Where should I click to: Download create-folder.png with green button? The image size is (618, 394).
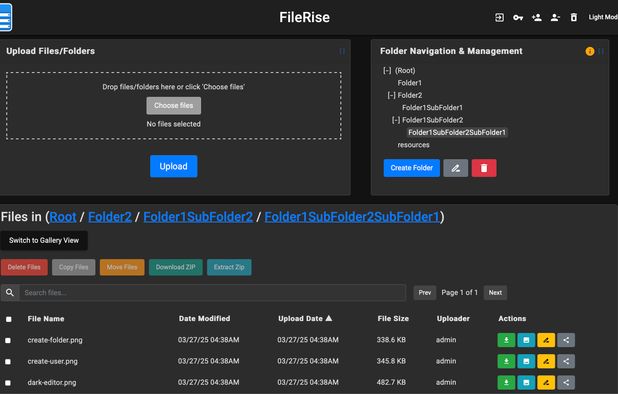[506, 340]
